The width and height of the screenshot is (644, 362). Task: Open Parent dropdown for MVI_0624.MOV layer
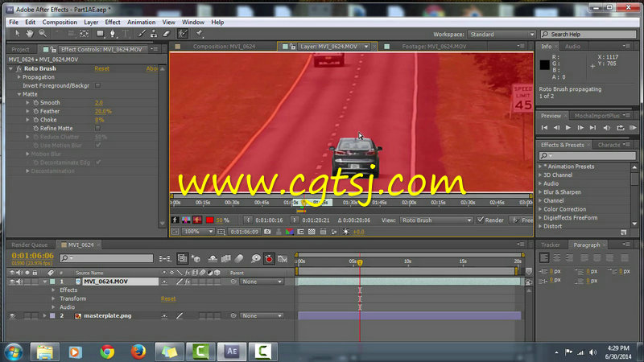tap(262, 282)
